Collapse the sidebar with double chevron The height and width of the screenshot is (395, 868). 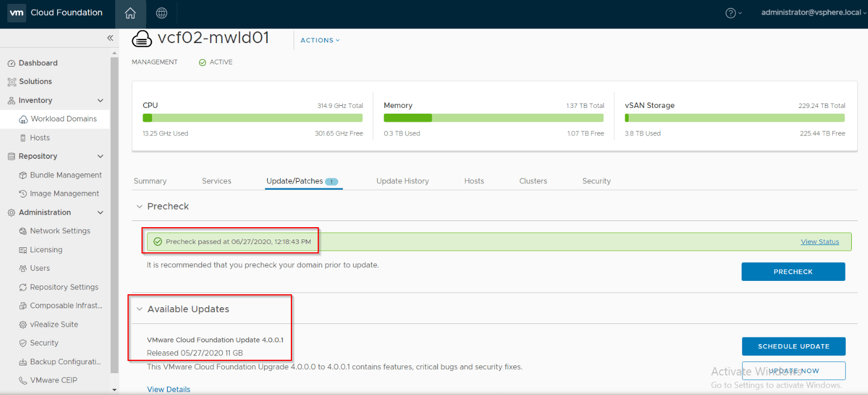pyautogui.click(x=110, y=38)
